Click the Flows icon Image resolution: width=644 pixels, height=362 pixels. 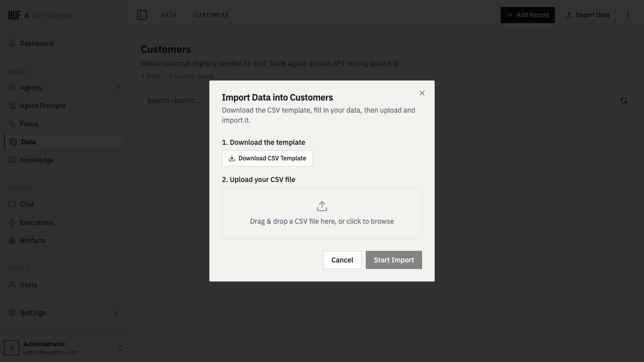[12, 124]
